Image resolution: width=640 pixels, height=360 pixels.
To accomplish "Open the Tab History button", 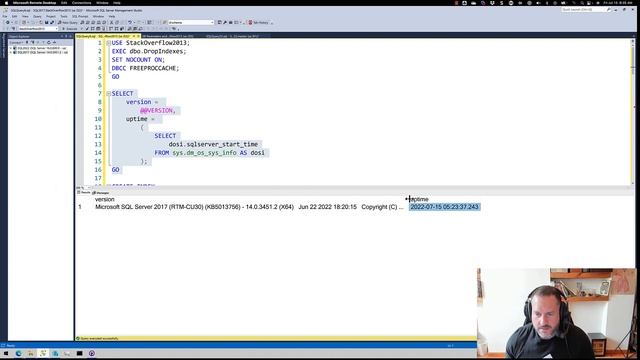I will coord(259,22).
